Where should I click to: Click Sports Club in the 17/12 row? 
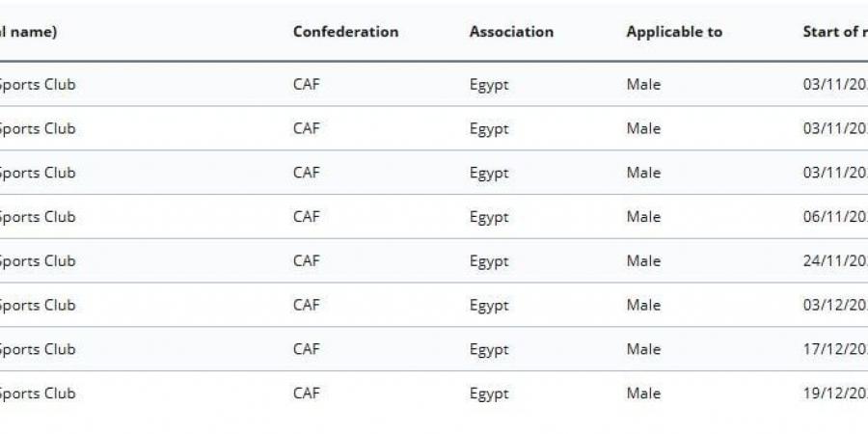37,350
